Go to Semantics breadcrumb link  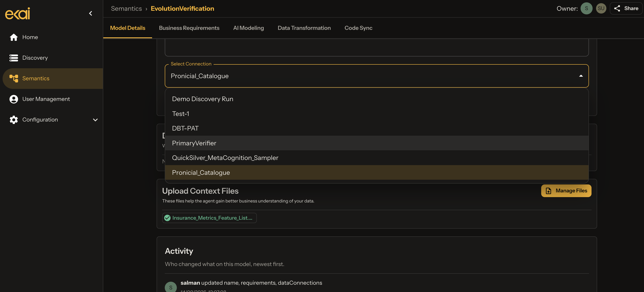click(126, 9)
